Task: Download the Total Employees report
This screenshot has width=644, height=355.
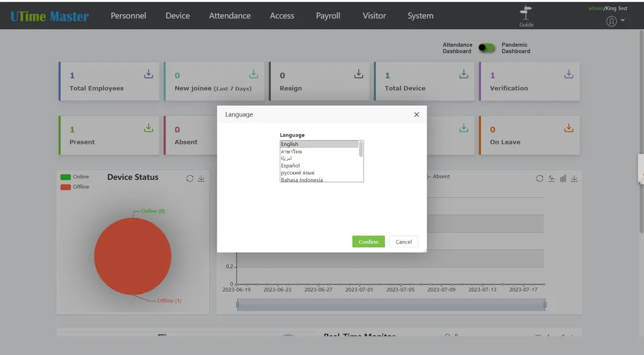Action: 148,74
